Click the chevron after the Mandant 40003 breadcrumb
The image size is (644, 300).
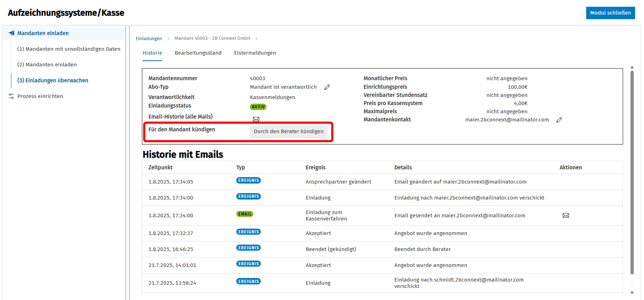257,38
